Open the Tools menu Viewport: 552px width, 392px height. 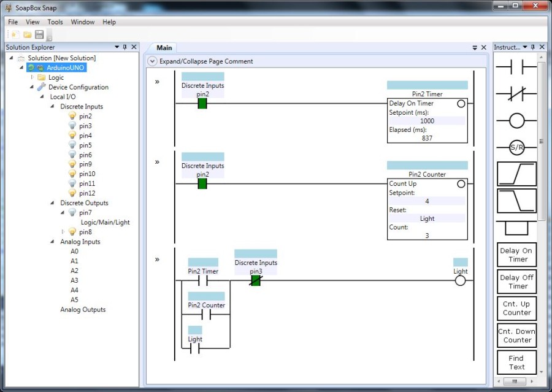(x=55, y=21)
